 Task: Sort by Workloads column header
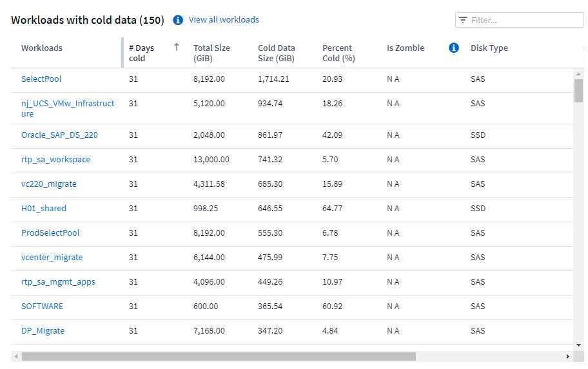pos(42,48)
